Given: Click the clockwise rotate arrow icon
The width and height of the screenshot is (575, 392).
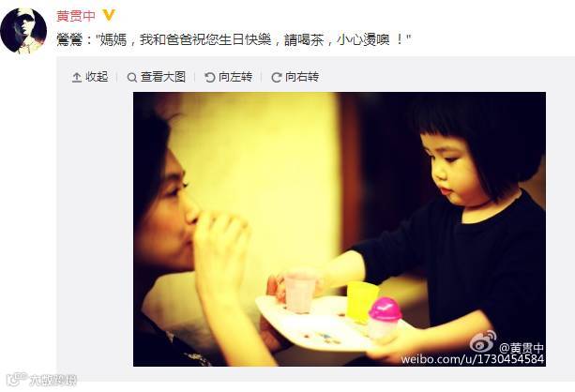Looking at the screenshot, I should click(x=276, y=78).
